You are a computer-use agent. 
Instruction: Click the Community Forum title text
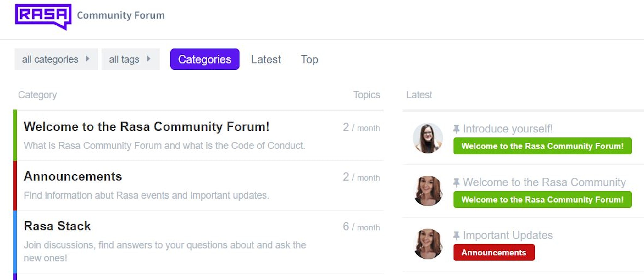point(121,15)
